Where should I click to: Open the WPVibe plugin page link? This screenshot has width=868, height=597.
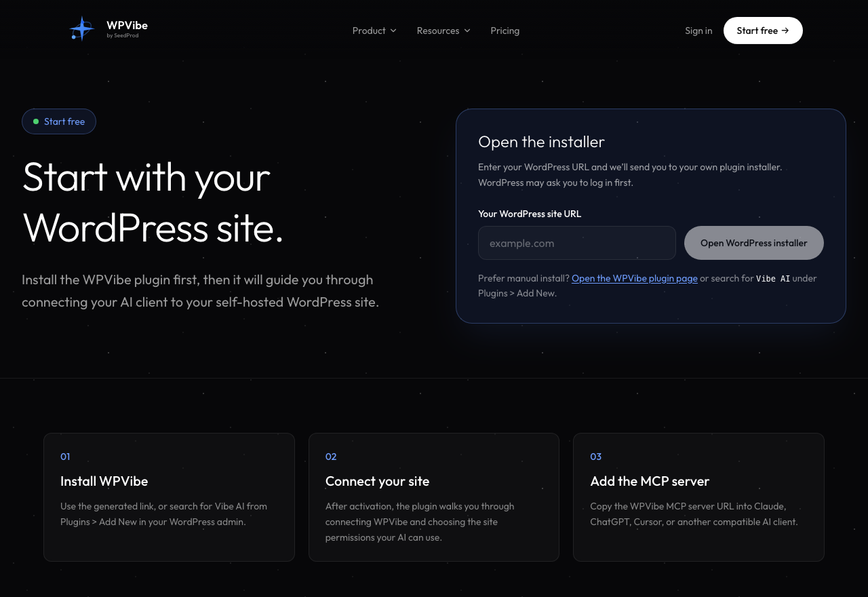635,278
